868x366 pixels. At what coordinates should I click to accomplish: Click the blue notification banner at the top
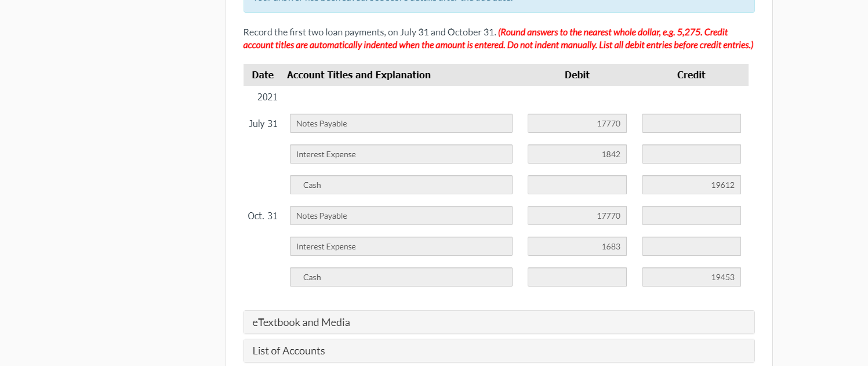[497, 5]
